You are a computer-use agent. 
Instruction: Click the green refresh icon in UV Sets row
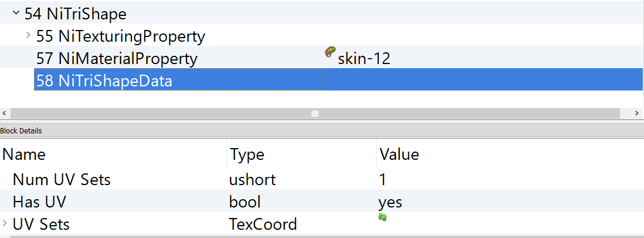click(382, 217)
